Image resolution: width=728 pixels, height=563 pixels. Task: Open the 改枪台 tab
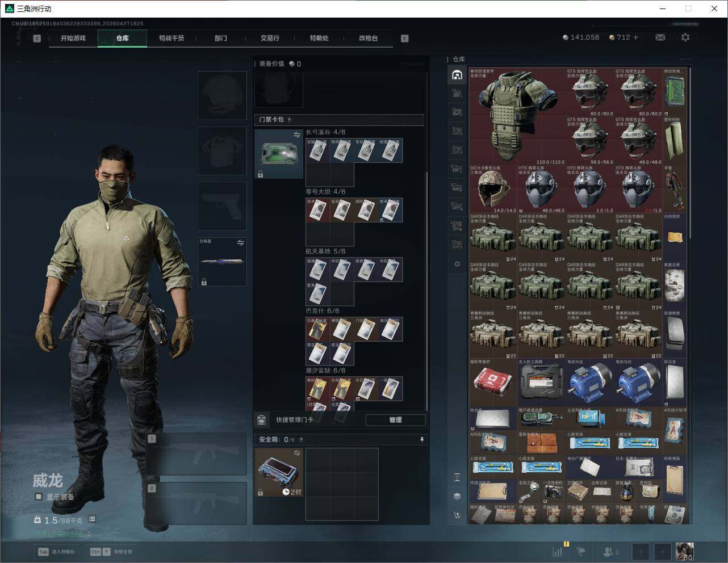368,38
